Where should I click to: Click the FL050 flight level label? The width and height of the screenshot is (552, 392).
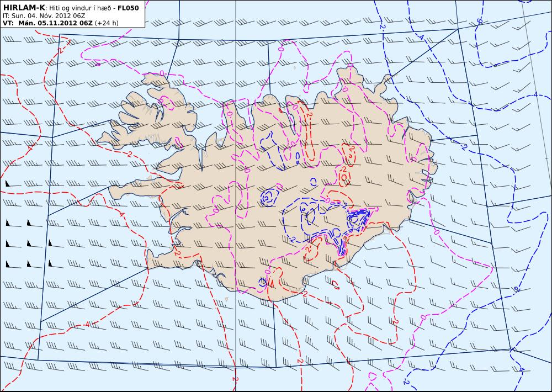click(x=128, y=8)
